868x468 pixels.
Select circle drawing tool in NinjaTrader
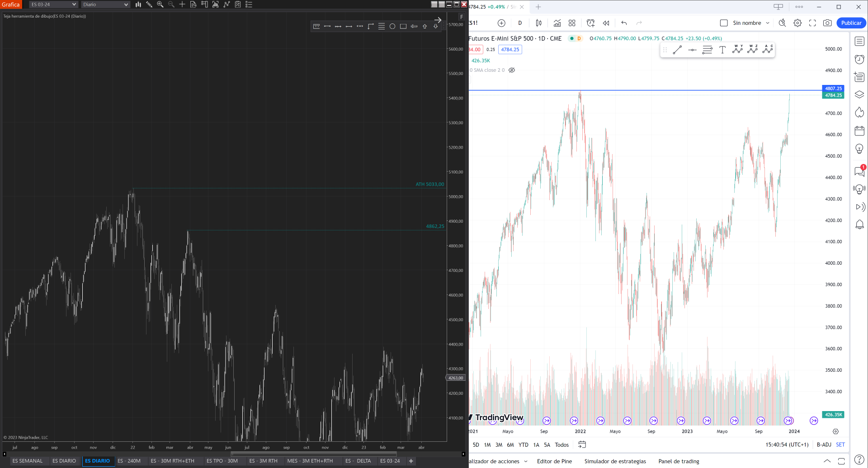tap(392, 26)
